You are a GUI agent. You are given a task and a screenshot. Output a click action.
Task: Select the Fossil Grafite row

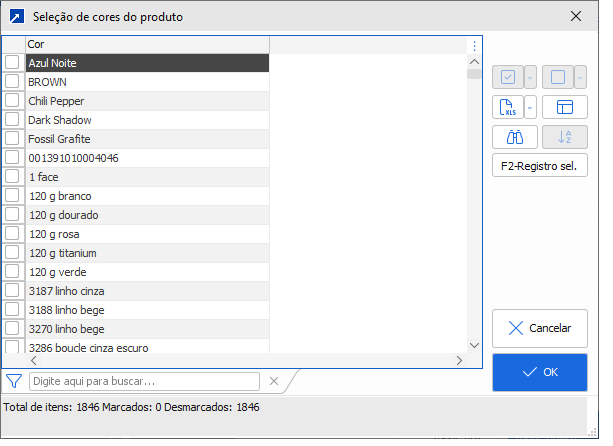tap(147, 139)
